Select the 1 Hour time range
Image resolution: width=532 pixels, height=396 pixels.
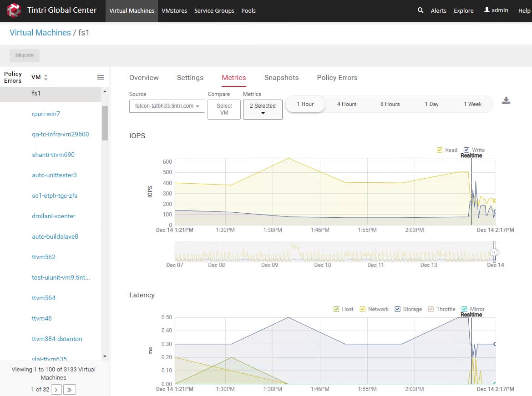coord(305,104)
